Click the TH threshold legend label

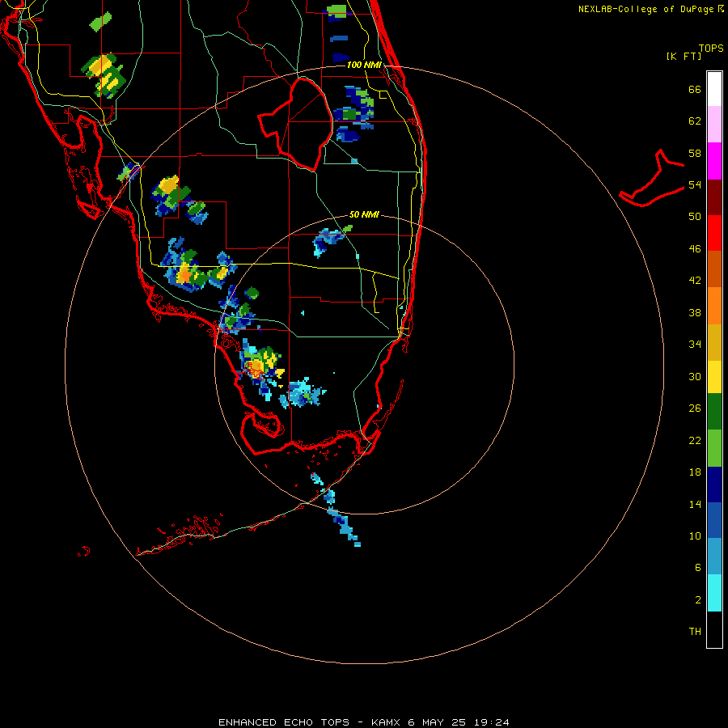[695, 632]
